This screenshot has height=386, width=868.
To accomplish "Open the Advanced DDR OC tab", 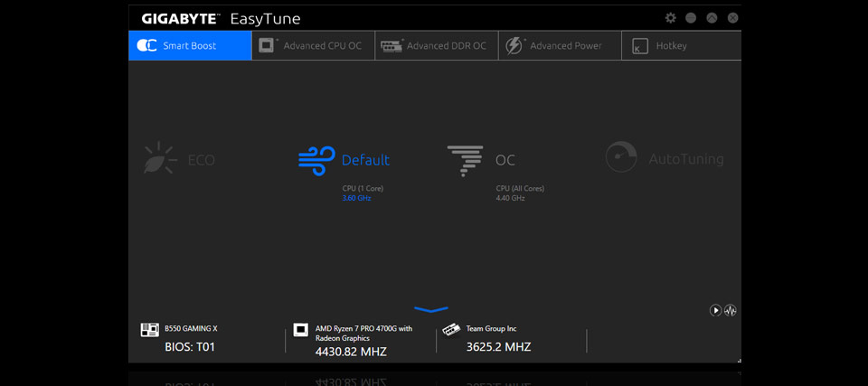I will (x=437, y=45).
